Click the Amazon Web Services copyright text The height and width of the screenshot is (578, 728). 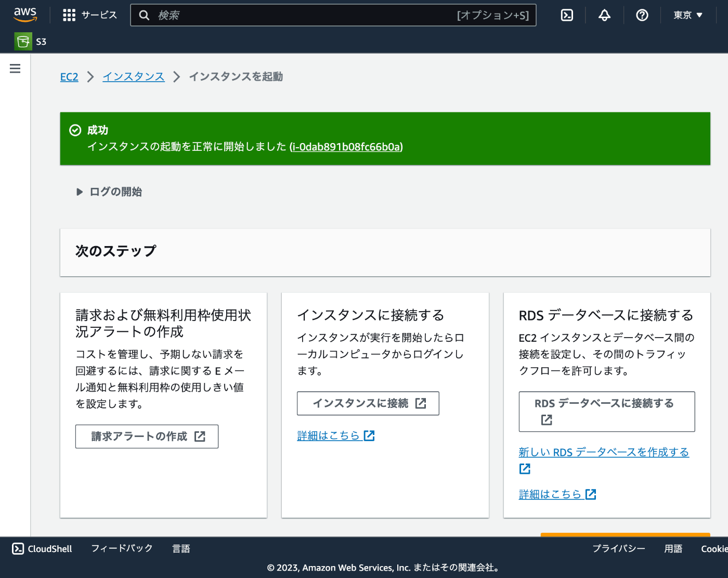click(384, 568)
